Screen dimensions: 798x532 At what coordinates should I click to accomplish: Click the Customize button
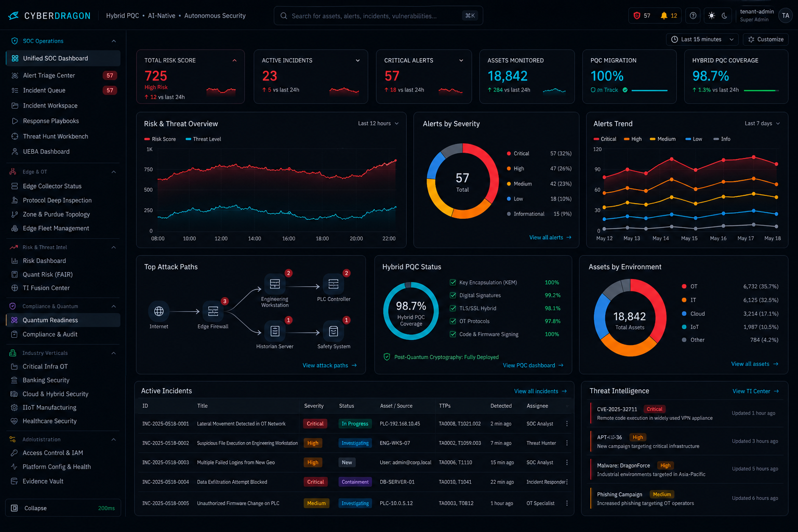[x=766, y=39]
